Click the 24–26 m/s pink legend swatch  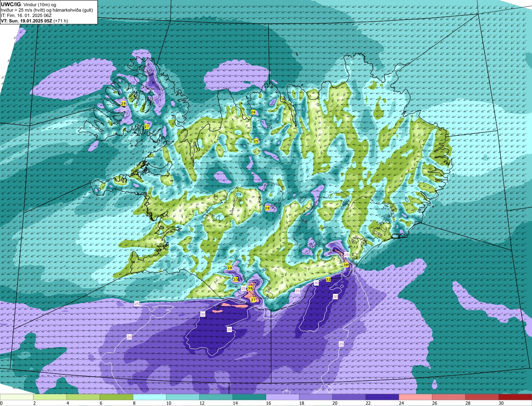[x=416, y=397]
